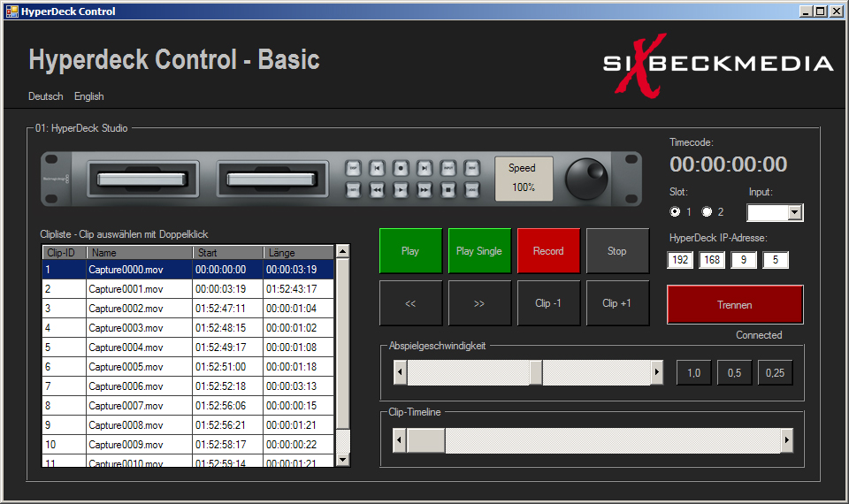Go to previous clip with Clip -1
Viewport: 849px width, 504px height.
tap(548, 303)
